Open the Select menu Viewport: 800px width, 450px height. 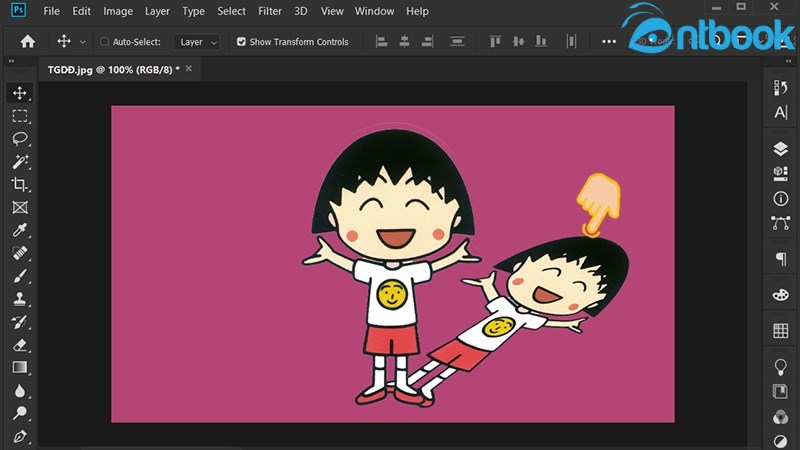[x=231, y=11]
